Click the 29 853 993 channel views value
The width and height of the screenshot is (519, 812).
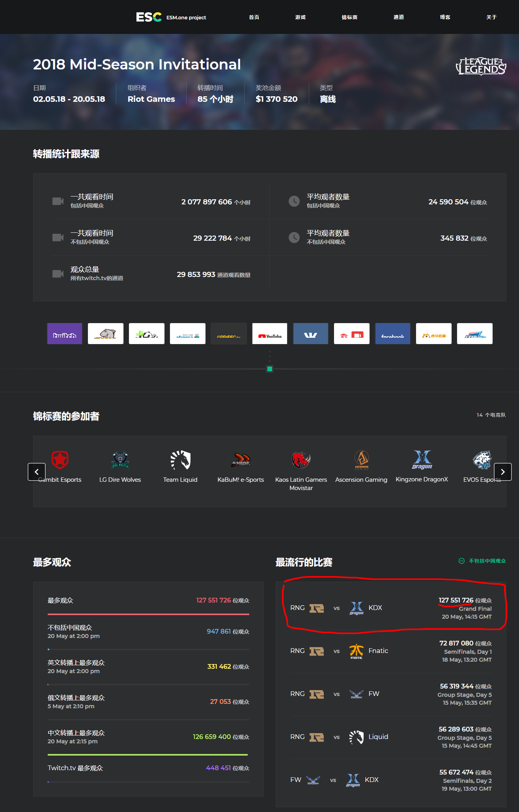(x=196, y=275)
